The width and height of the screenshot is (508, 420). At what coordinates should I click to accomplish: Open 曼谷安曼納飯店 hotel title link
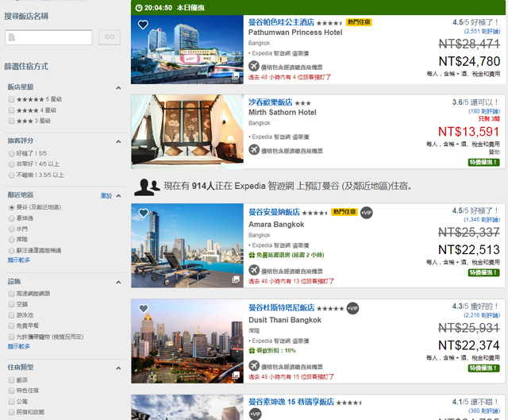(x=274, y=212)
